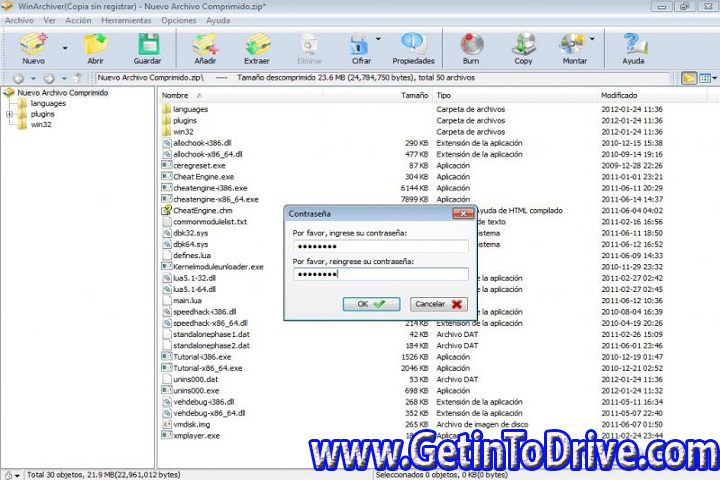
Task: Select win32 folder in tree
Action: [41, 124]
